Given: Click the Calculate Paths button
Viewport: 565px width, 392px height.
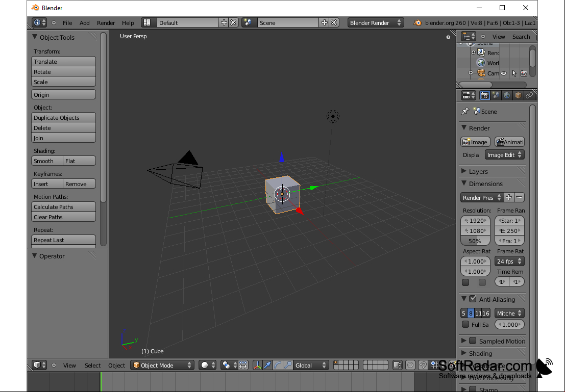Looking at the screenshot, I should point(63,207).
